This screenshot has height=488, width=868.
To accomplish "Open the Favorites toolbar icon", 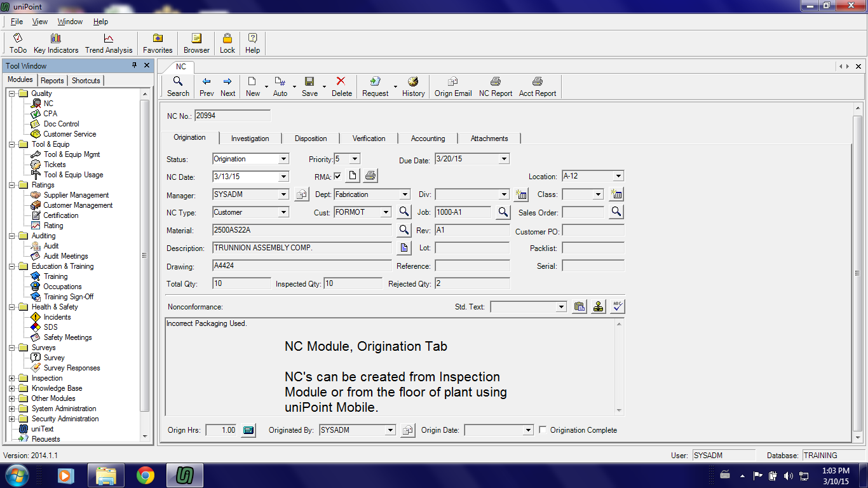I will point(158,43).
